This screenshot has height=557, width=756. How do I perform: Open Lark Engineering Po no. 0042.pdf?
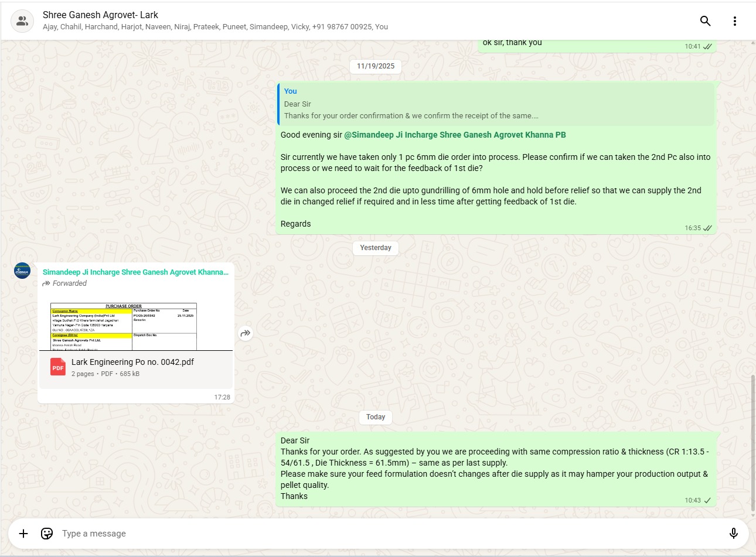coord(132,362)
